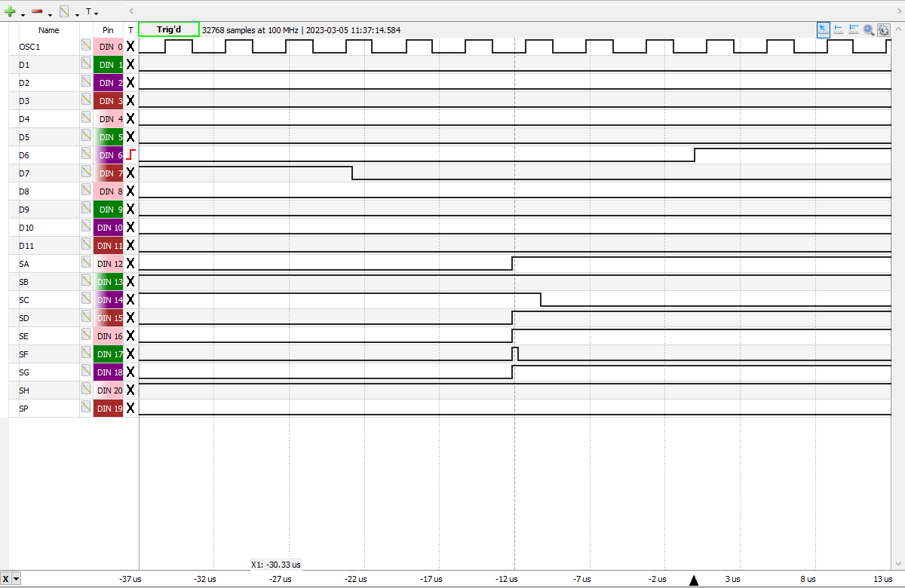The height and width of the screenshot is (588, 905).
Task: Toggle the rising-edge trigger on D6
Action: (130, 155)
